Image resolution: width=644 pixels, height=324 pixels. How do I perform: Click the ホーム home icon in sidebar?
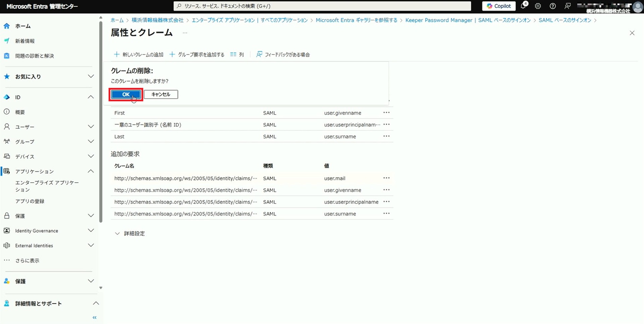[7, 26]
